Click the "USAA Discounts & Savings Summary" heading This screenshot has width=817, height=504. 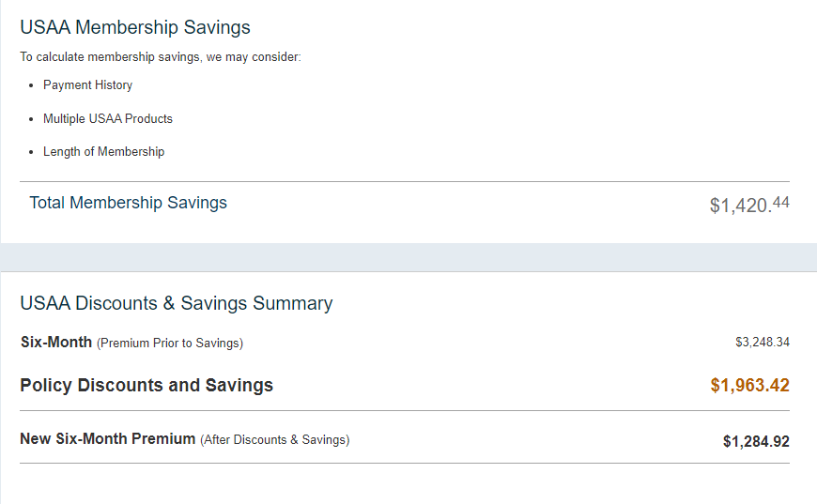pos(177,303)
